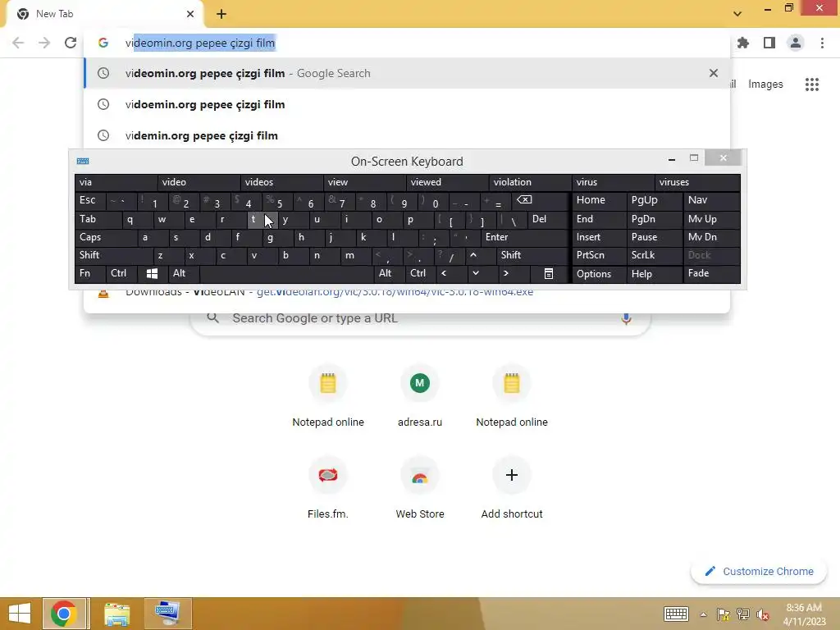This screenshot has width=840, height=630.
Task: Open Chrome extensions puzzle icon
Action: (743, 43)
